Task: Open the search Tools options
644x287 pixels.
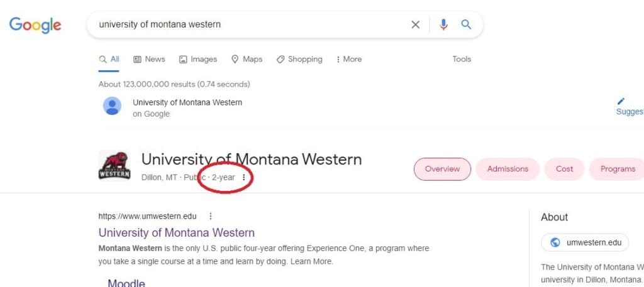Action: [x=462, y=59]
